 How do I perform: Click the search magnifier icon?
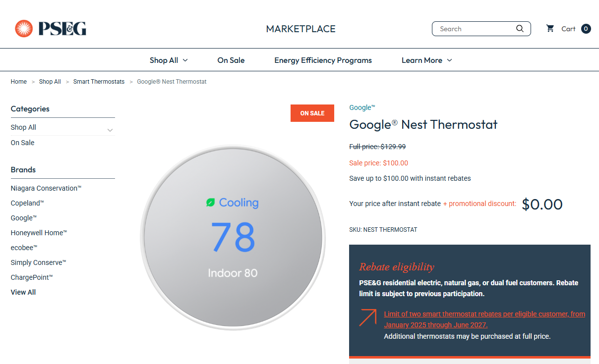pos(520,29)
